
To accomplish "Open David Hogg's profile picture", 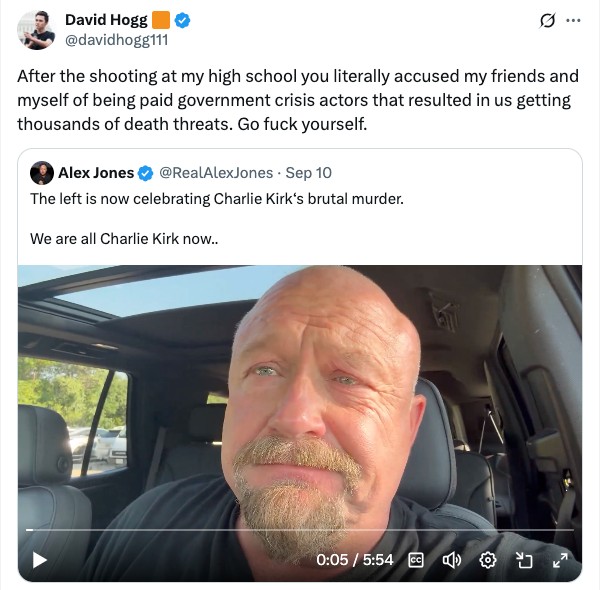I will click(36, 30).
